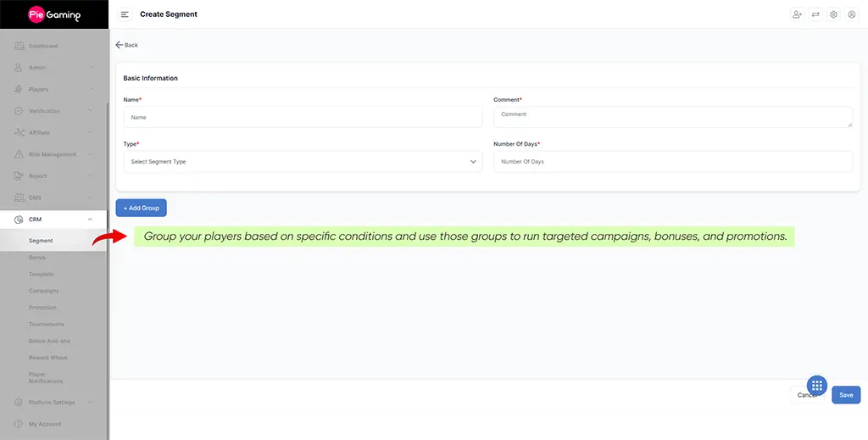Open the Segment submenu item
868x440 pixels.
tap(41, 241)
